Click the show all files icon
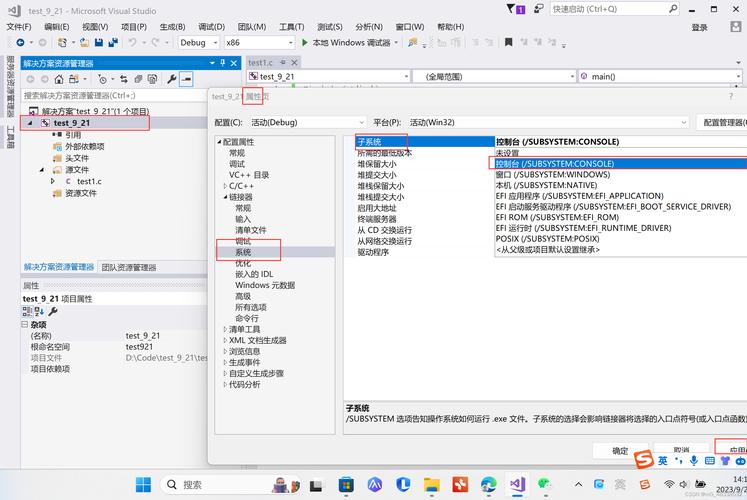Image resolution: width=747 pixels, height=500 pixels. pos(152,79)
